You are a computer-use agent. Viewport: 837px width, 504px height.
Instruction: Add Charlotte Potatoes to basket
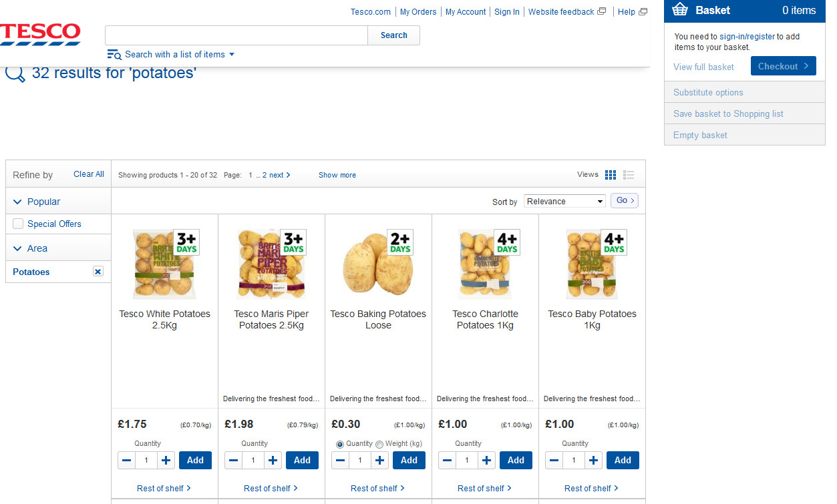pos(516,460)
